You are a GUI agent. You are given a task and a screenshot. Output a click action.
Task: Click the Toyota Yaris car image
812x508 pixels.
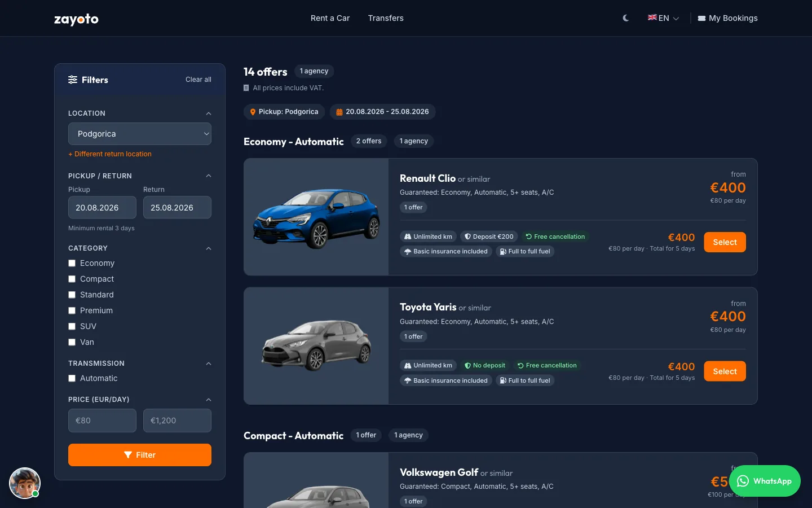click(x=316, y=346)
